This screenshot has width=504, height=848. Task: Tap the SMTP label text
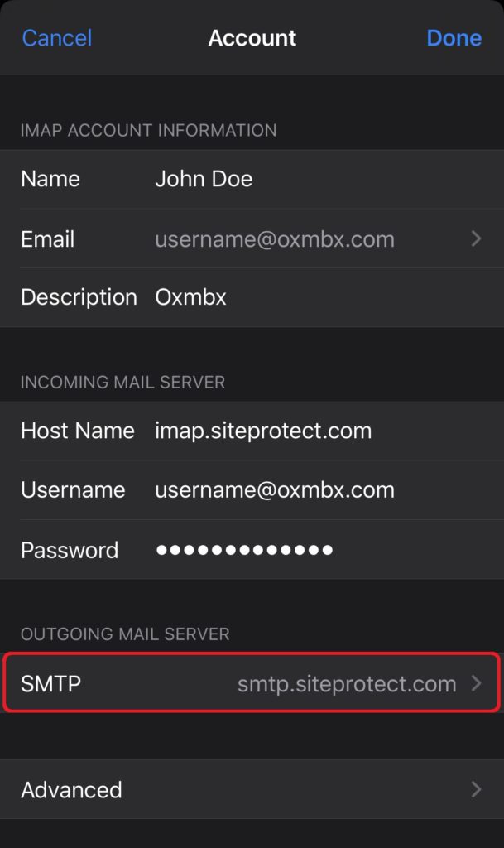[x=50, y=683]
